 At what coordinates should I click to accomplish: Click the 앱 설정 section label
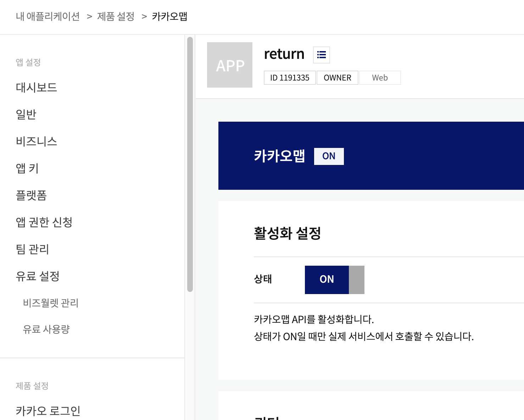pos(28,62)
